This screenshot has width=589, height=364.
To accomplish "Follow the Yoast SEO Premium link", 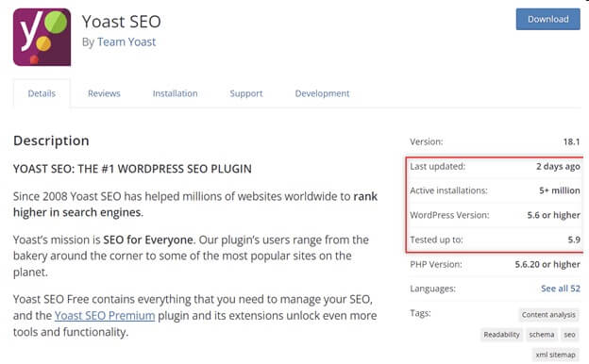I will click(105, 316).
